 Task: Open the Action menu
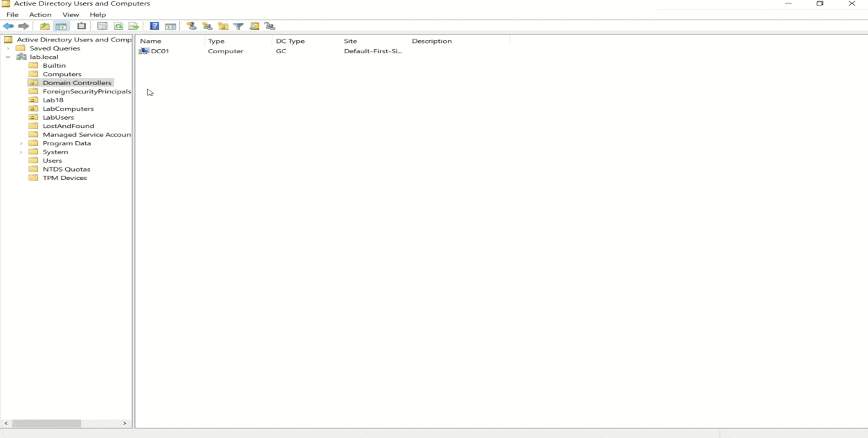coord(40,15)
